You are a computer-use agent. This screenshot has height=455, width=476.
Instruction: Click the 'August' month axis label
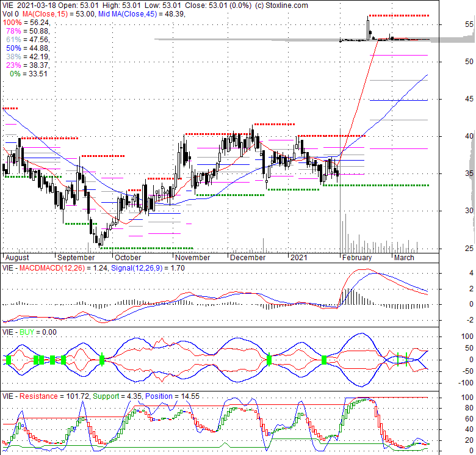(x=17, y=258)
